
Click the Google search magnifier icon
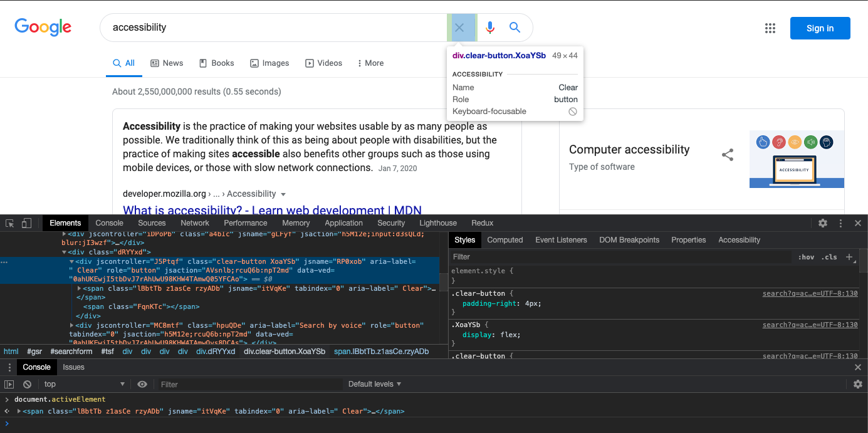click(x=515, y=28)
